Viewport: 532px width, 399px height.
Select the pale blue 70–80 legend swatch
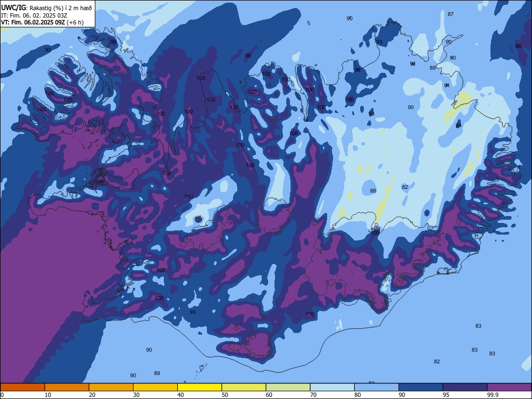pos(332,387)
